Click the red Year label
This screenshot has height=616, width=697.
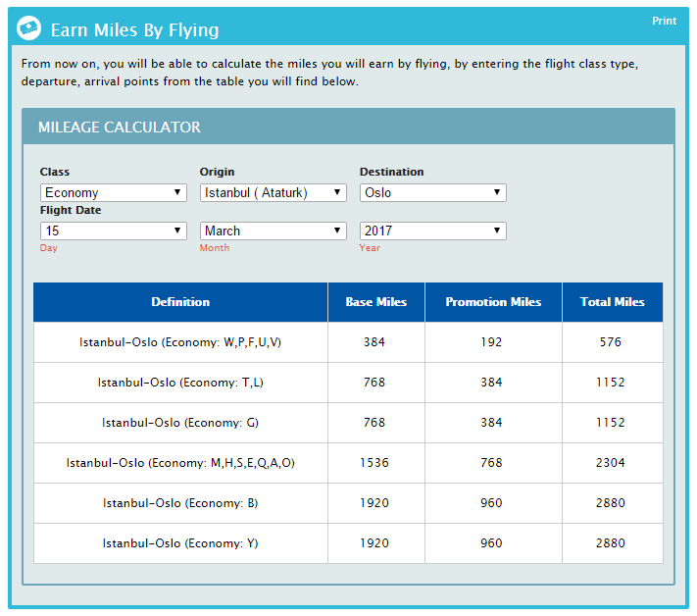point(370,248)
